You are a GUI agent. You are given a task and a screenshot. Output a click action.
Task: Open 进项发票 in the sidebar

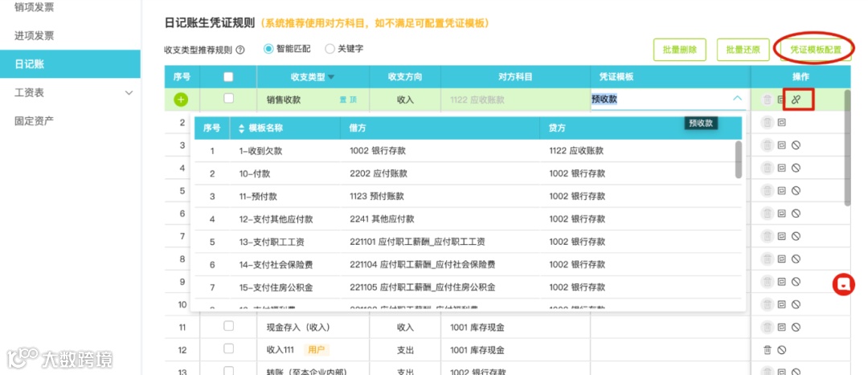point(35,36)
